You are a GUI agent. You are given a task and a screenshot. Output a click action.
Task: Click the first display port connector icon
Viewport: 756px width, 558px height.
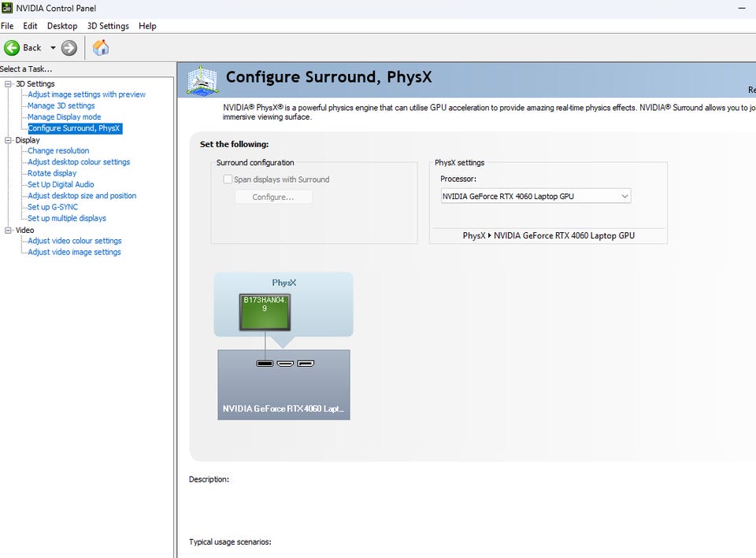265,364
